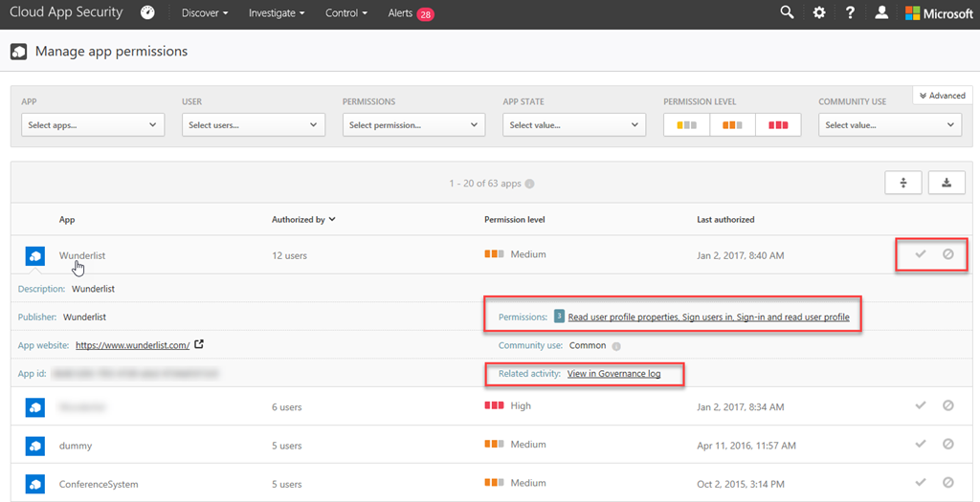
Task: Open the Select users dropdown
Action: pos(254,125)
